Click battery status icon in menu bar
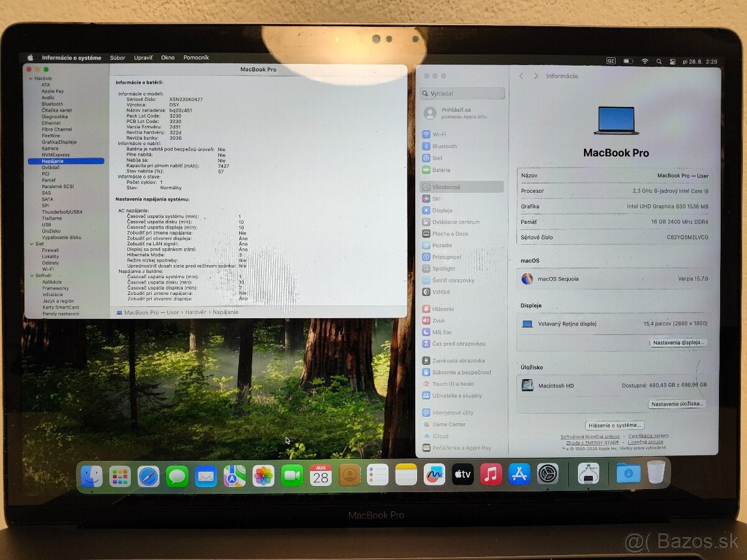This screenshot has width=747, height=560. (x=628, y=61)
